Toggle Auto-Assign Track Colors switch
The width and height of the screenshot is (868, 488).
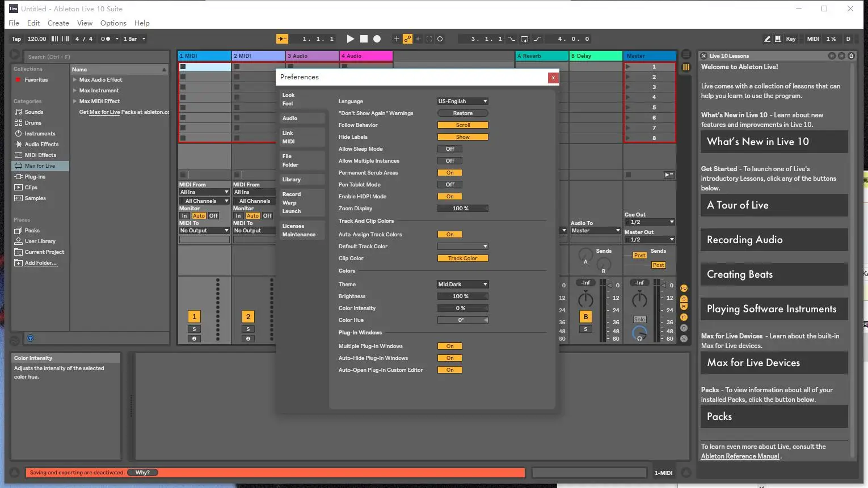click(x=449, y=234)
